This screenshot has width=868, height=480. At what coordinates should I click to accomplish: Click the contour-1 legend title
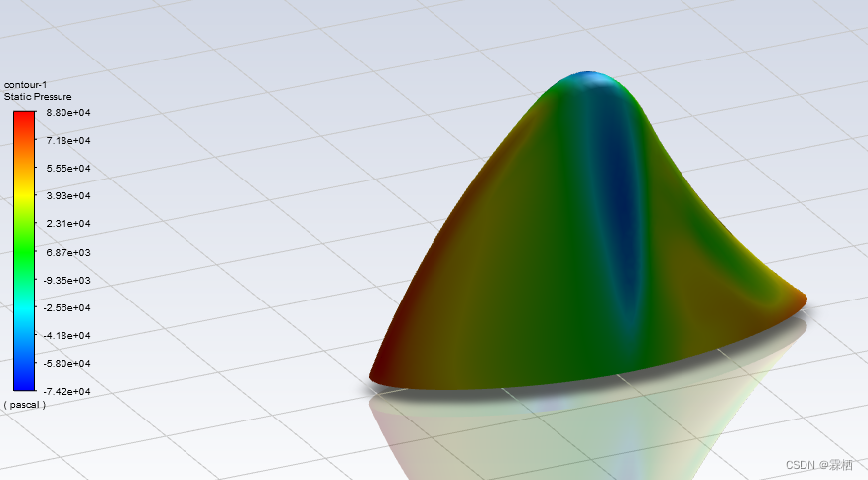(25, 85)
